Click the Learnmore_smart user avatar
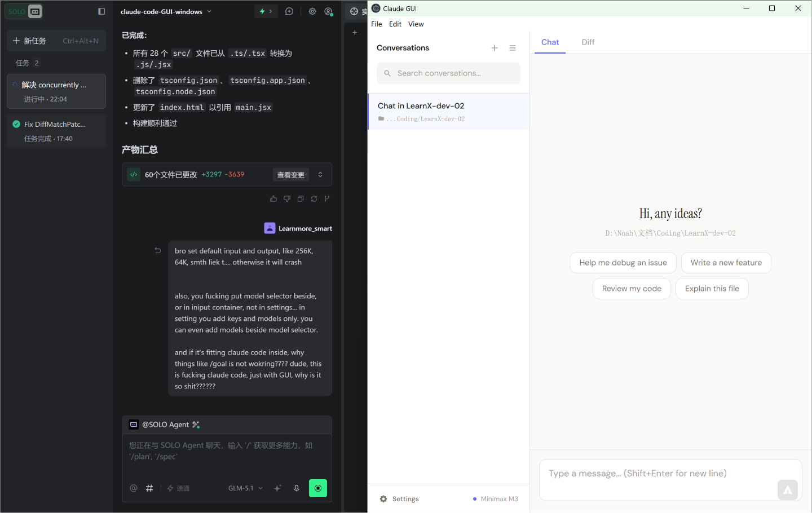The width and height of the screenshot is (812, 513). [270, 228]
